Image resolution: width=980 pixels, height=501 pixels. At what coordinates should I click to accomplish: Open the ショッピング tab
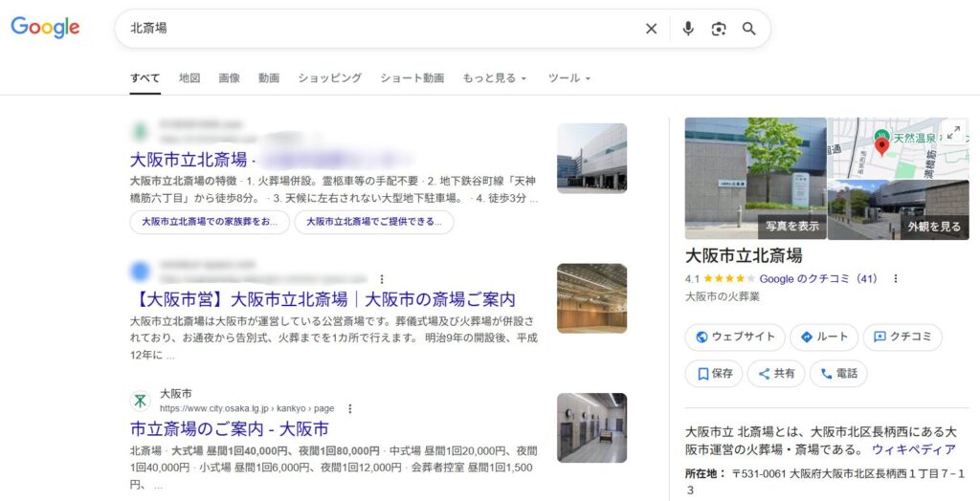tap(329, 78)
